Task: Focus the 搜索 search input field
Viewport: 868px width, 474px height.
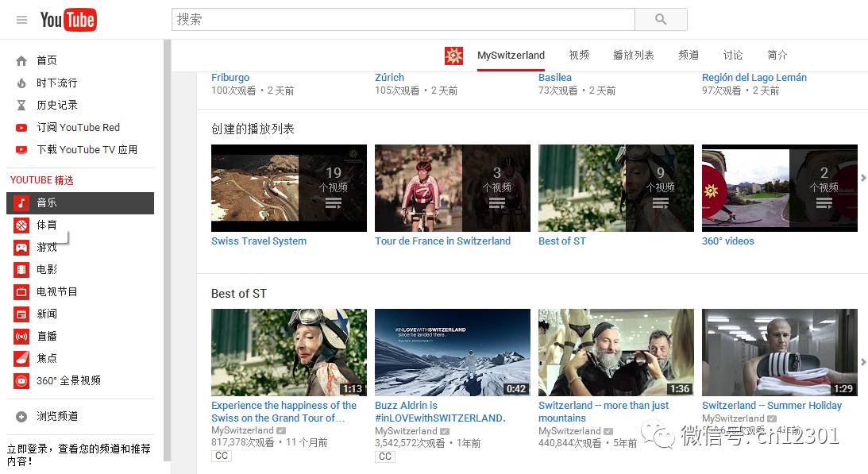Action: [x=403, y=19]
